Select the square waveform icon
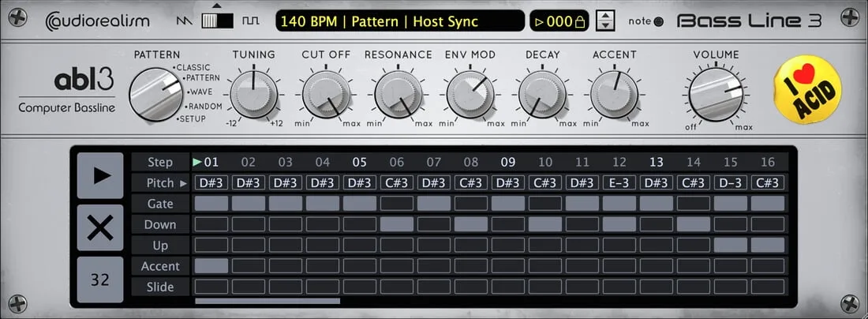868x319 pixels. click(x=250, y=21)
